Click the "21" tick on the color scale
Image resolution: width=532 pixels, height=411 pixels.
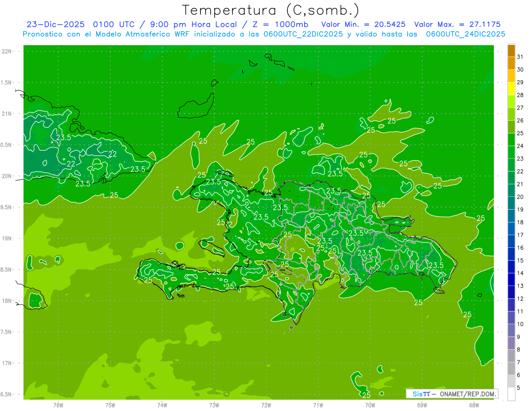pos(520,184)
